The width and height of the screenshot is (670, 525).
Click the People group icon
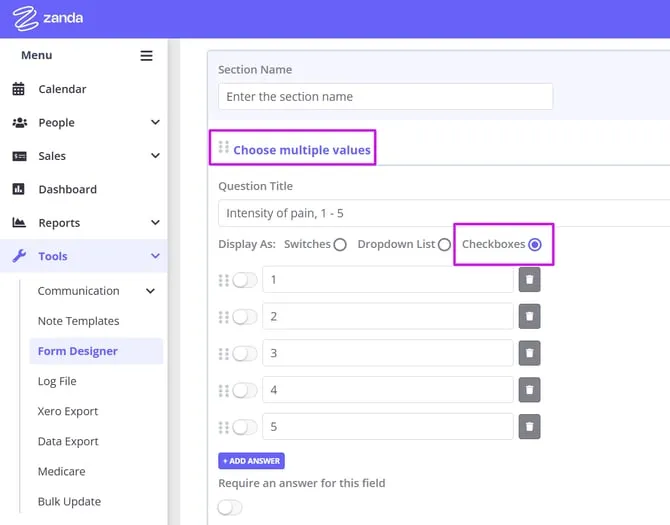[x=20, y=123]
